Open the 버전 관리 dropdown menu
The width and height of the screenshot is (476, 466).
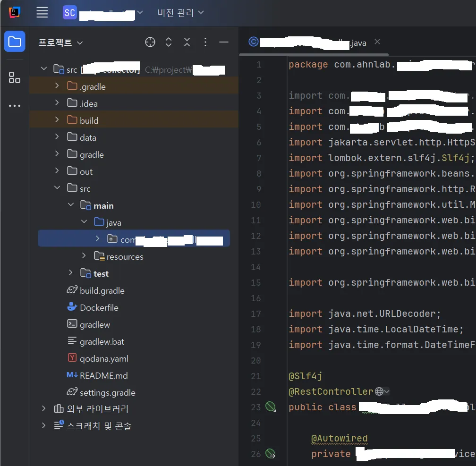(180, 13)
